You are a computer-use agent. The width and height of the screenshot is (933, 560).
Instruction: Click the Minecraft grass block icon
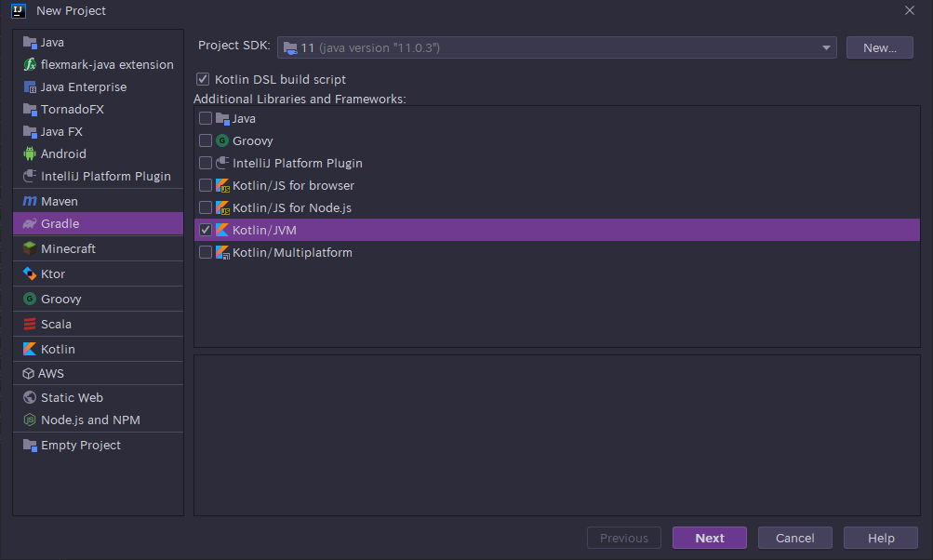tap(30, 248)
